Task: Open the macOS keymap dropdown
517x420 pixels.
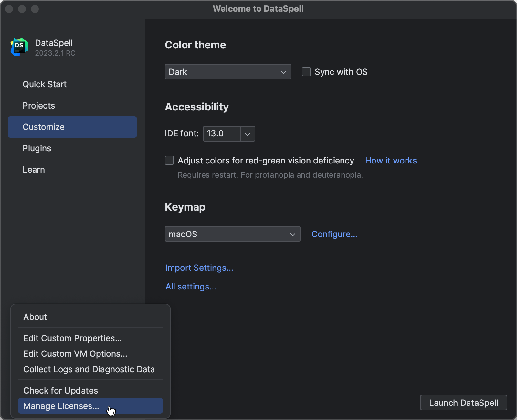Action: click(232, 234)
